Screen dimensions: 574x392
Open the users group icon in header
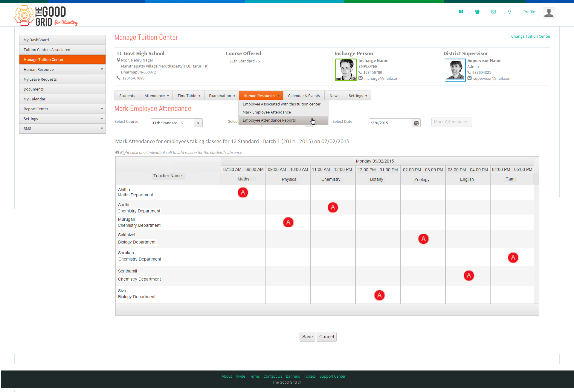pos(477,12)
